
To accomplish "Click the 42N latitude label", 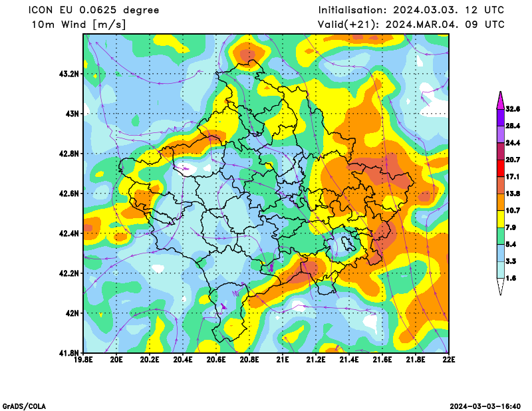I will pyautogui.click(x=72, y=313).
